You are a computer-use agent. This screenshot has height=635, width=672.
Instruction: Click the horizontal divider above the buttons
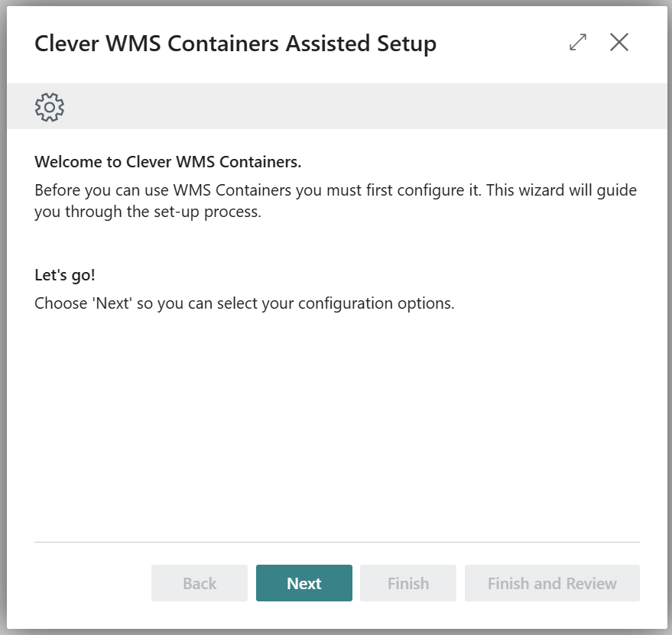pyautogui.click(x=336, y=542)
